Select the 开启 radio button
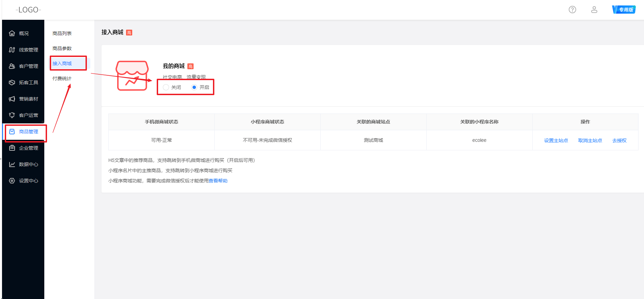The height and width of the screenshot is (299, 644). tap(194, 87)
